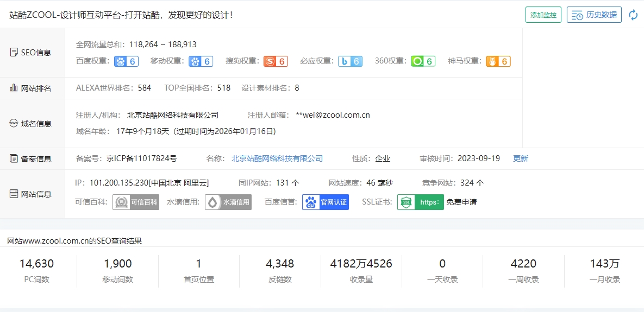Image resolution: width=644 pixels, height=312 pixels.
Task: Click the 可信百科 badge
Action: [136, 202]
